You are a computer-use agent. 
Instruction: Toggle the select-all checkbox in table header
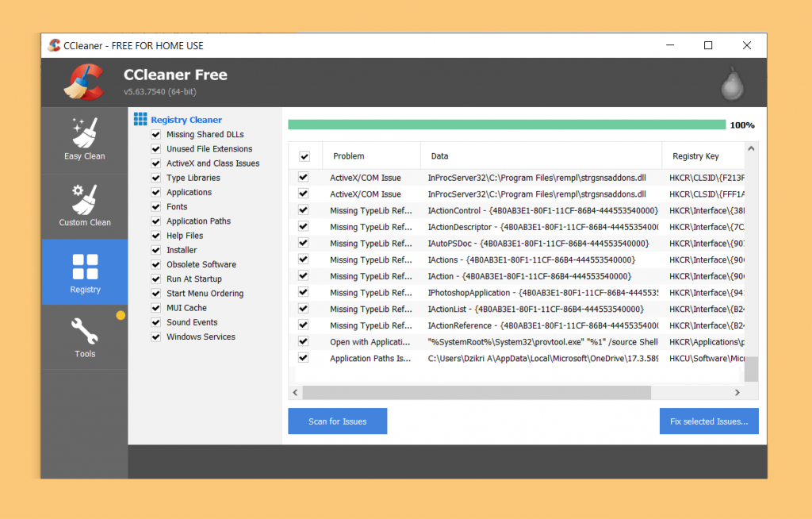[x=304, y=156]
